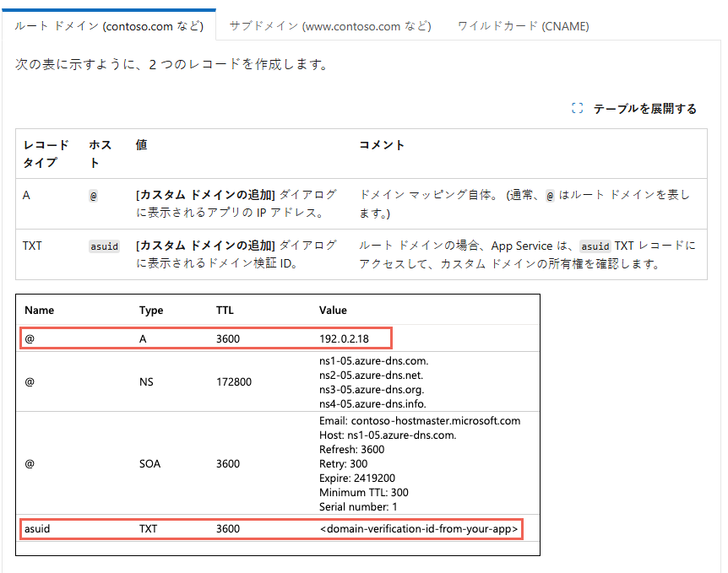Image resolution: width=728 pixels, height=573 pixels.
Task: Click the Refresh: 3600 line
Action: [x=352, y=449]
